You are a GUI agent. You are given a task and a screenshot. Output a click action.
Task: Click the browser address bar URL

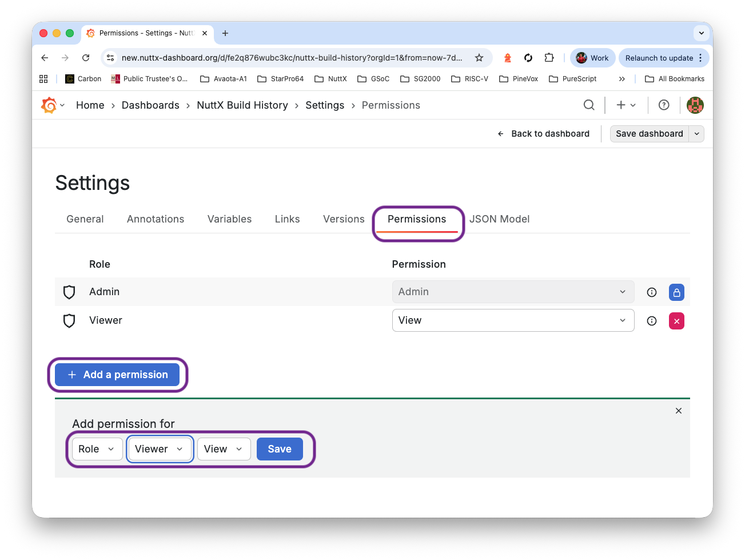tap(292, 58)
